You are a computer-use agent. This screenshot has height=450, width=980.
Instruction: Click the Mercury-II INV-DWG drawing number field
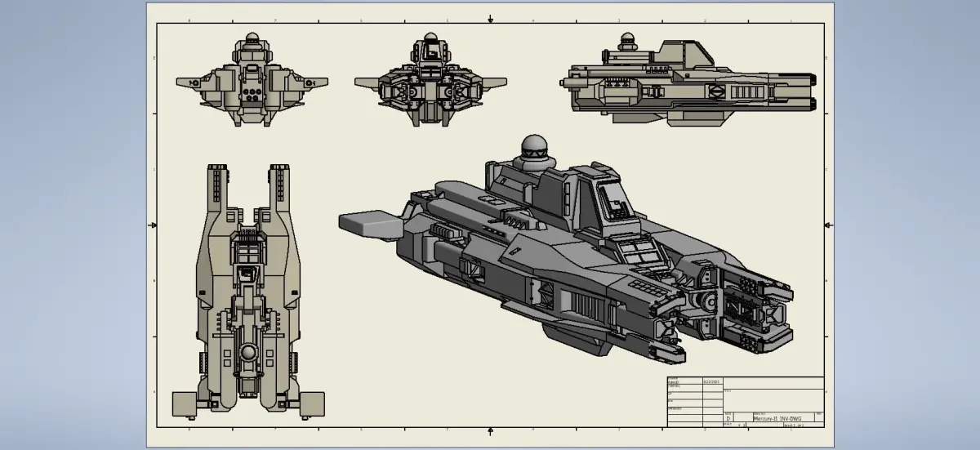click(783, 417)
